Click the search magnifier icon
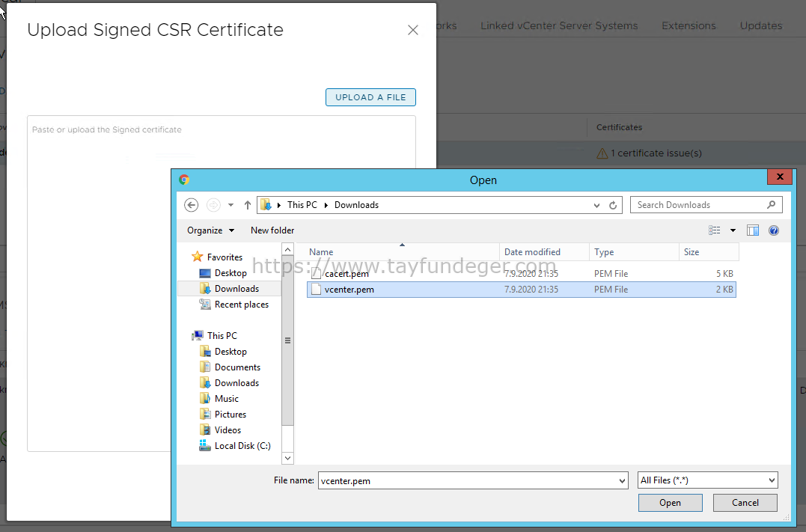This screenshot has height=532, width=806. click(771, 204)
